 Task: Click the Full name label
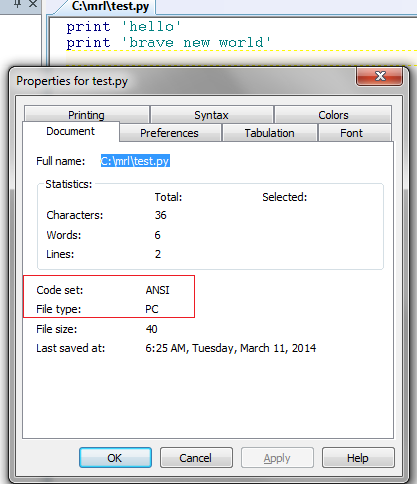(x=60, y=161)
